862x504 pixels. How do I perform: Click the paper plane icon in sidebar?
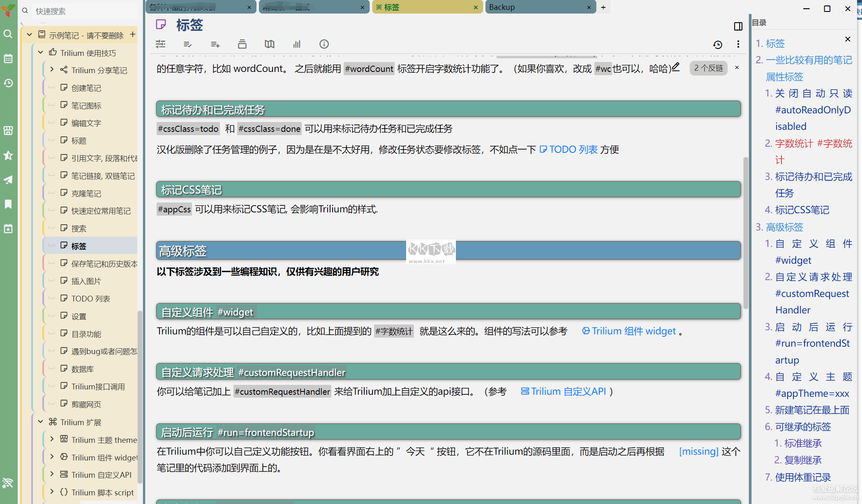[8, 180]
